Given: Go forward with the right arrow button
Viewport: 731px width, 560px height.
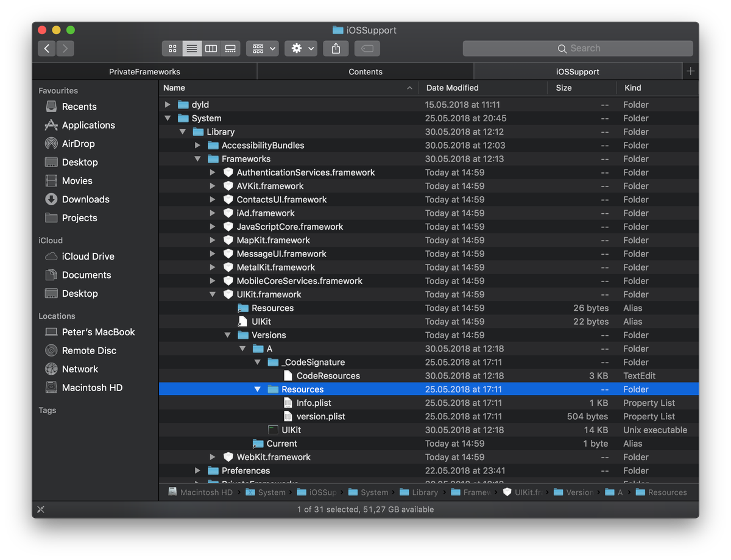Looking at the screenshot, I should (x=65, y=48).
